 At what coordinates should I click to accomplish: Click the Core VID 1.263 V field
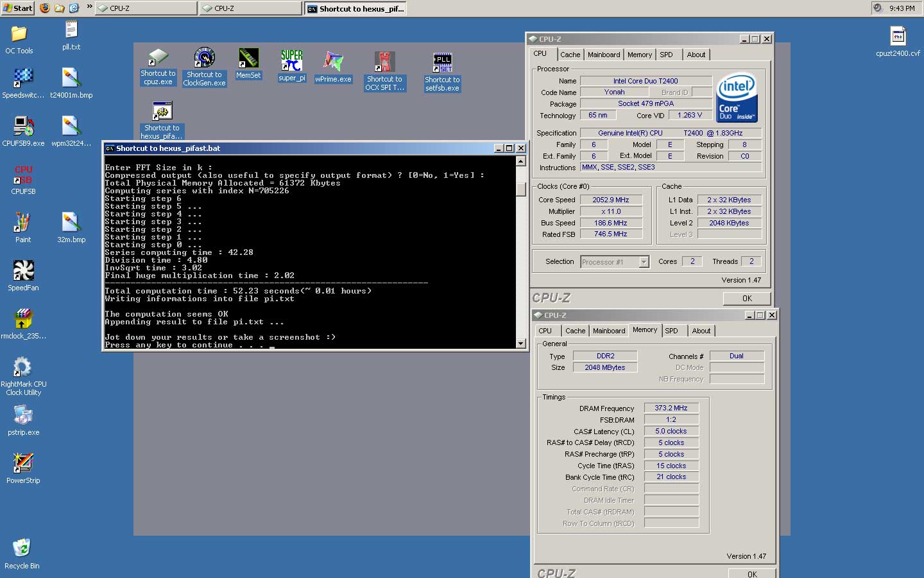point(690,115)
